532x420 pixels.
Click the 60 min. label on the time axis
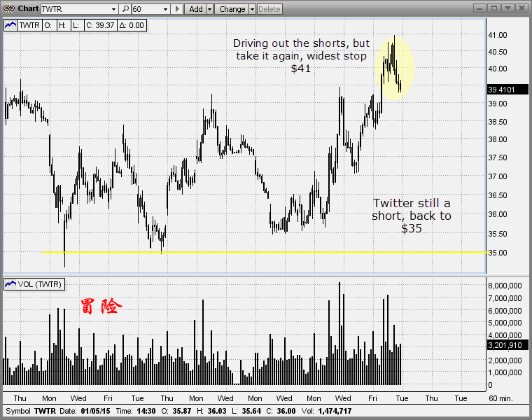[x=500, y=398]
